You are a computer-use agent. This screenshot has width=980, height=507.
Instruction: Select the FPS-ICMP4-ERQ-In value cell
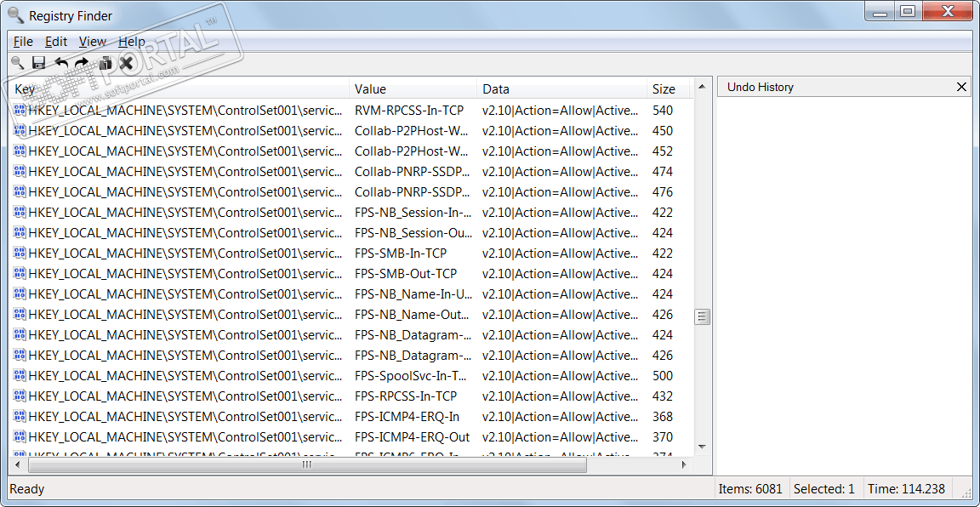coord(407,416)
